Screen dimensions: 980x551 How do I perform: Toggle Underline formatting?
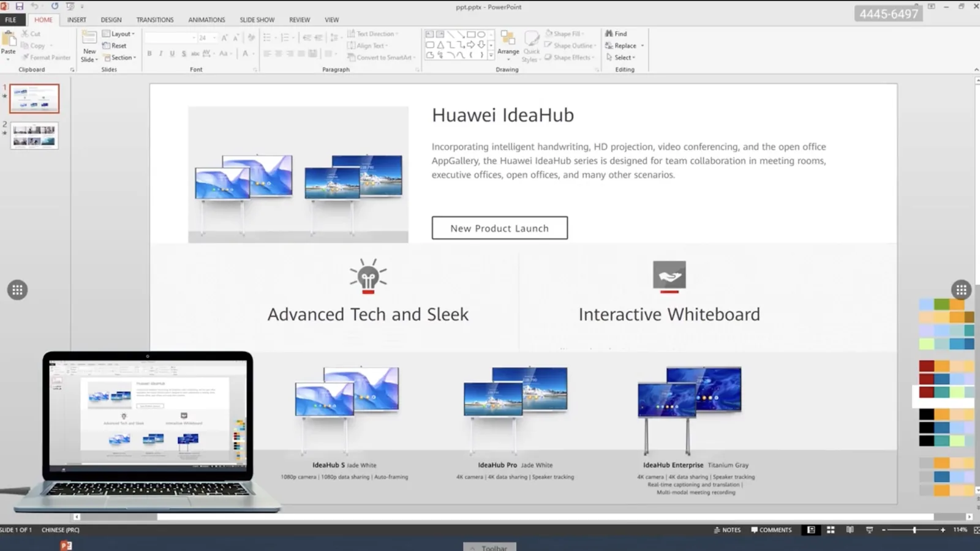(x=172, y=54)
